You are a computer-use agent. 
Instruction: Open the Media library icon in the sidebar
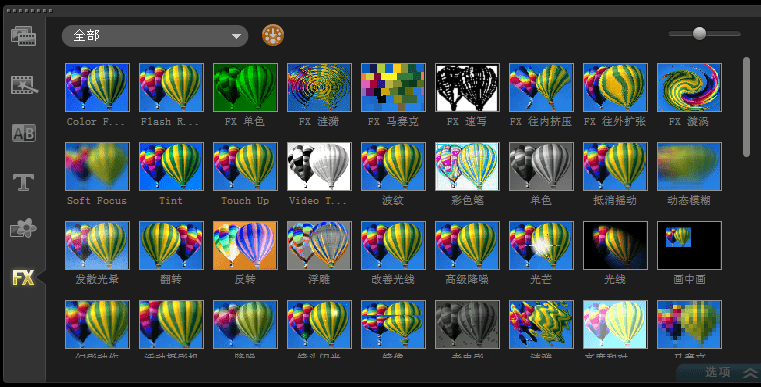click(23, 36)
